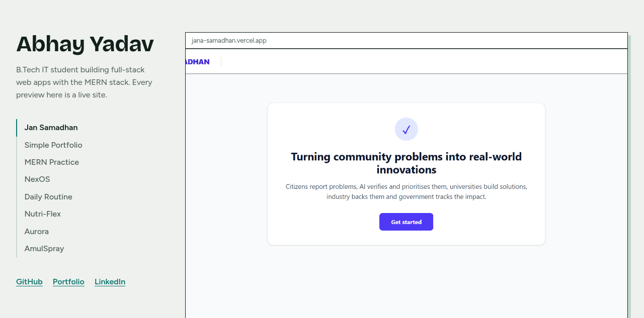Select the Simple Portfolio project
The height and width of the screenshot is (318, 644).
point(53,145)
